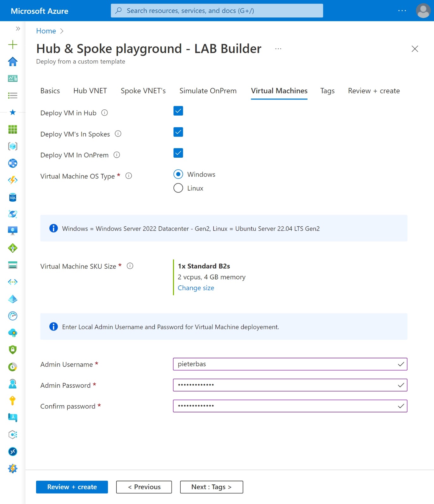This screenshot has width=434, height=504.
Task: Uncheck Deploy VM in Hub checkbox
Action: pyautogui.click(x=178, y=111)
